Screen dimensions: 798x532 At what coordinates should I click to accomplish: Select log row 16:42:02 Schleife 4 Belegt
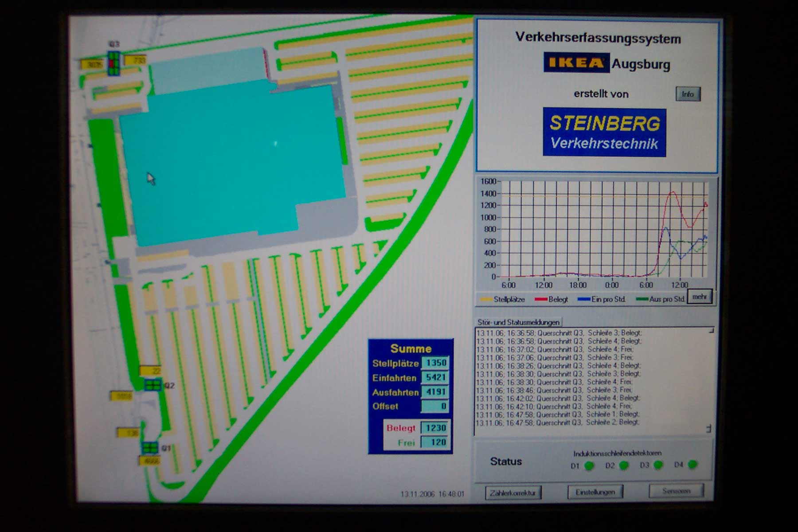[558, 398]
